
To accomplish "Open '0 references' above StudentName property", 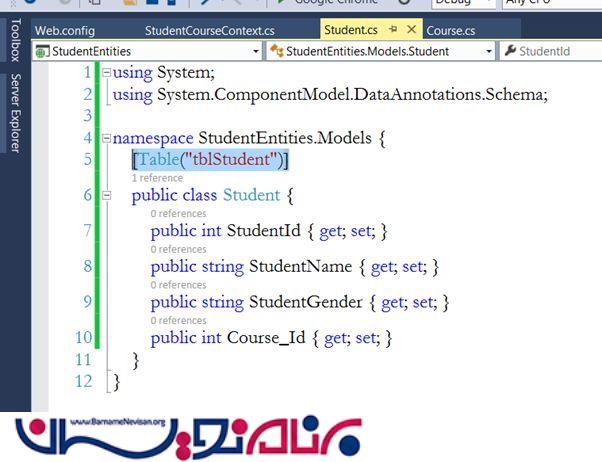I will coord(178,249).
